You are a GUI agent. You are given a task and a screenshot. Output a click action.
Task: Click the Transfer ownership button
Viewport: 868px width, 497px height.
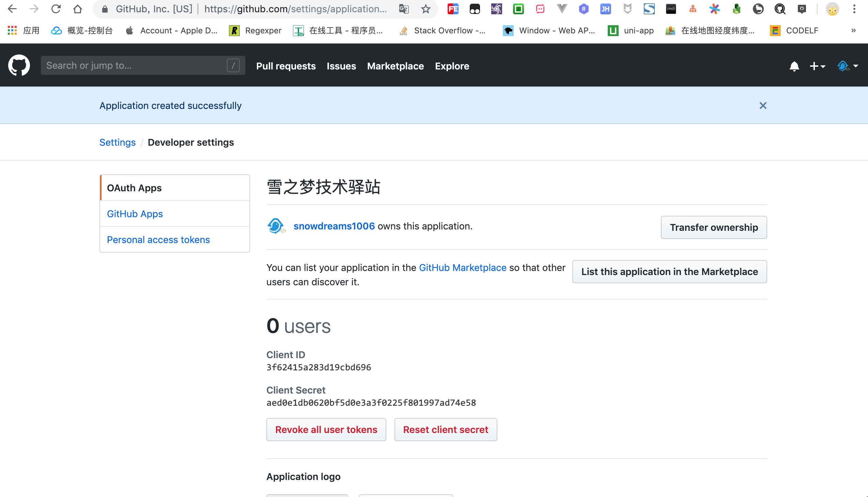pos(714,227)
